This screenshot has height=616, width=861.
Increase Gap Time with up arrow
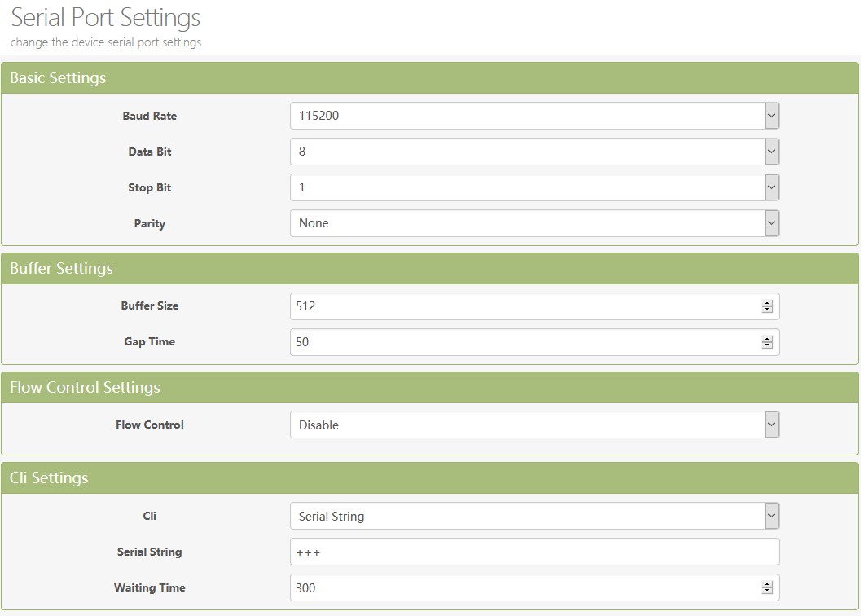pyautogui.click(x=767, y=339)
